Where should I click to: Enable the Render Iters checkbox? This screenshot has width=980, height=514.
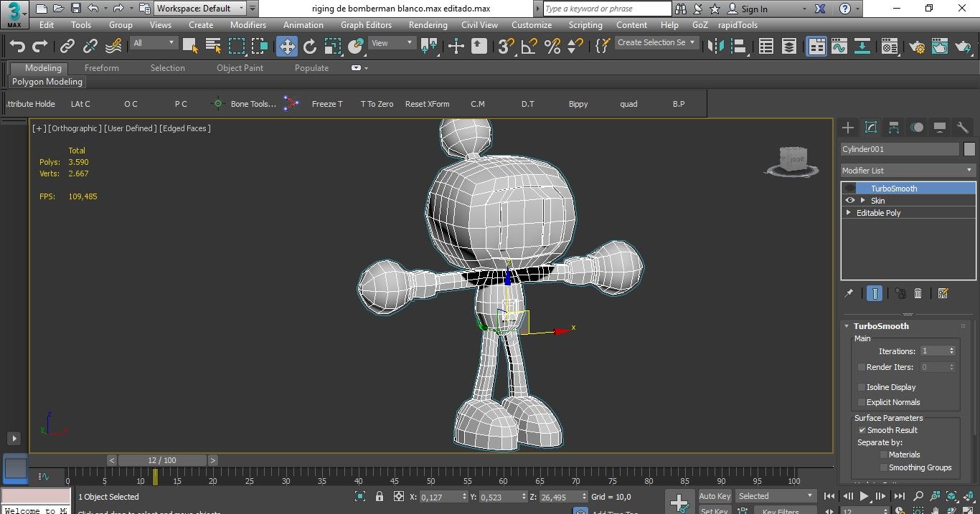862,367
